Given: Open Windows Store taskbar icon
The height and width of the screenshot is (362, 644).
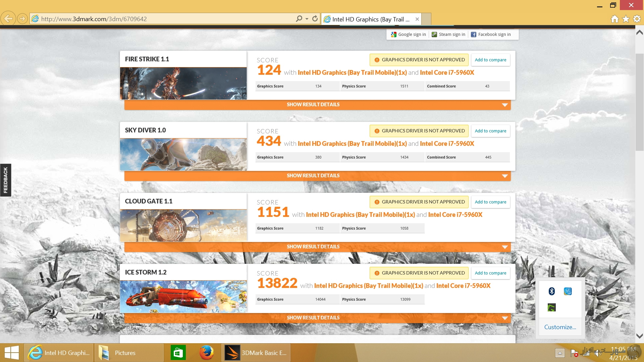Looking at the screenshot, I should coord(178,353).
